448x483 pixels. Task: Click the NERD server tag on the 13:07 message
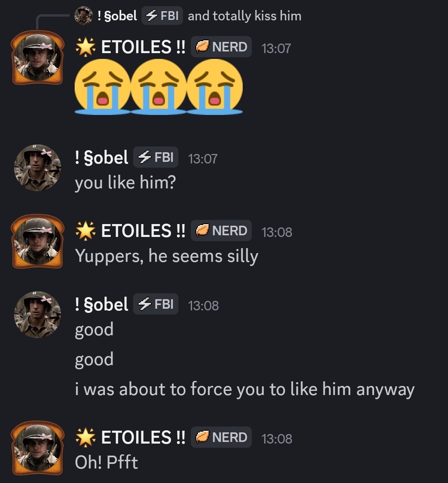[x=221, y=47]
